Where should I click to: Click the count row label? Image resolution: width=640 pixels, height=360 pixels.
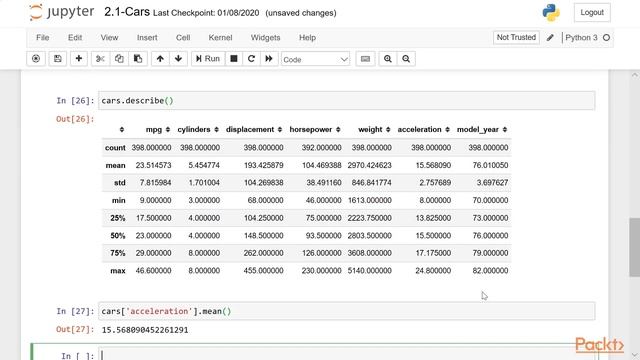(115, 148)
